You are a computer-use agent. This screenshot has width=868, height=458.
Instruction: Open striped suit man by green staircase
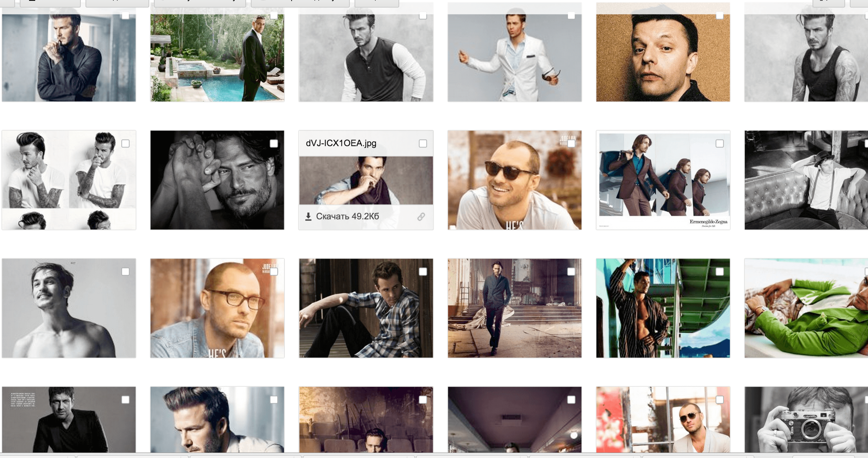tap(663, 308)
